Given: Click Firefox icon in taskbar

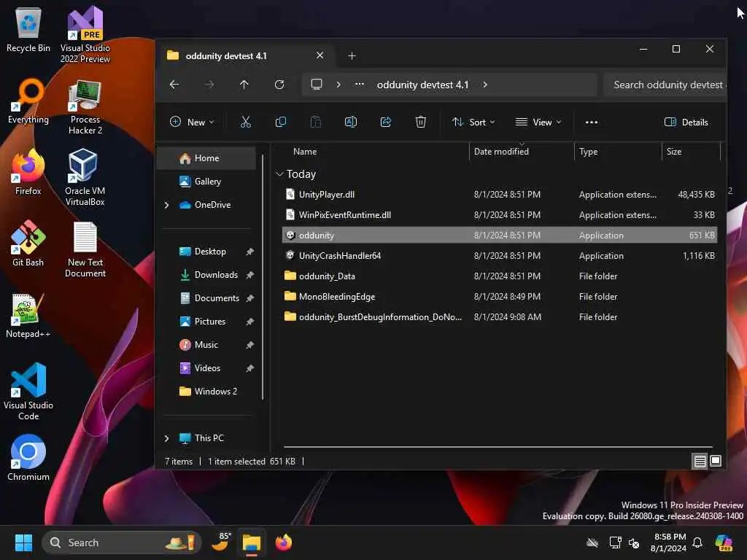Looking at the screenshot, I should pos(284,542).
